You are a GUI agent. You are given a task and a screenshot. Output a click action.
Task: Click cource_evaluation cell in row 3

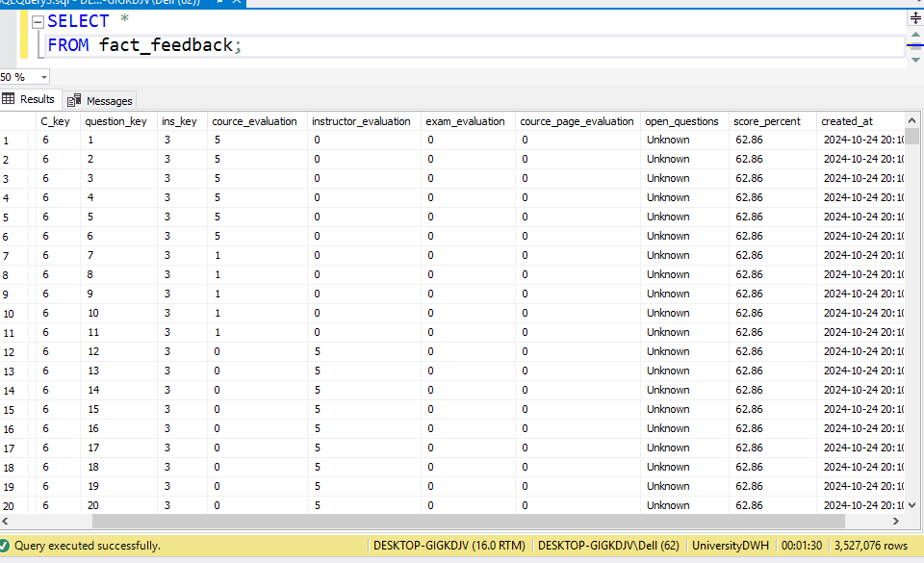coord(257,178)
